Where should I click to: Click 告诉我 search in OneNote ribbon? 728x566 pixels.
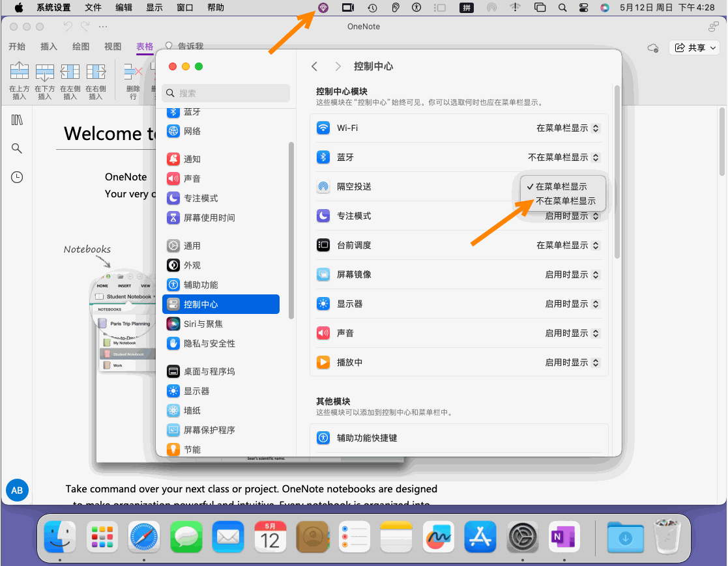[185, 46]
